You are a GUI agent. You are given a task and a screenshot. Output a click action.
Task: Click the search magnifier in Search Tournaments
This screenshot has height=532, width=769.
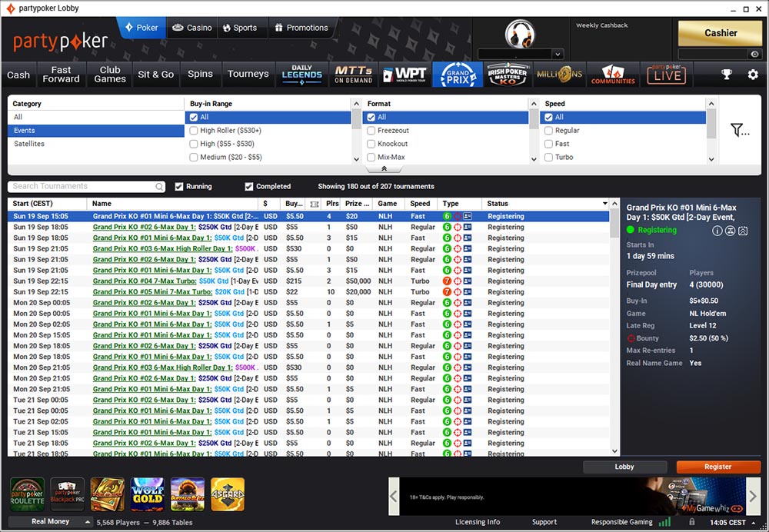[x=159, y=187]
